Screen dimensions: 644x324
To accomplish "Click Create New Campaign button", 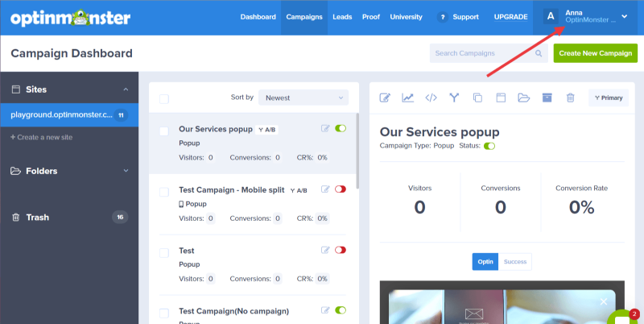I will (x=595, y=54).
